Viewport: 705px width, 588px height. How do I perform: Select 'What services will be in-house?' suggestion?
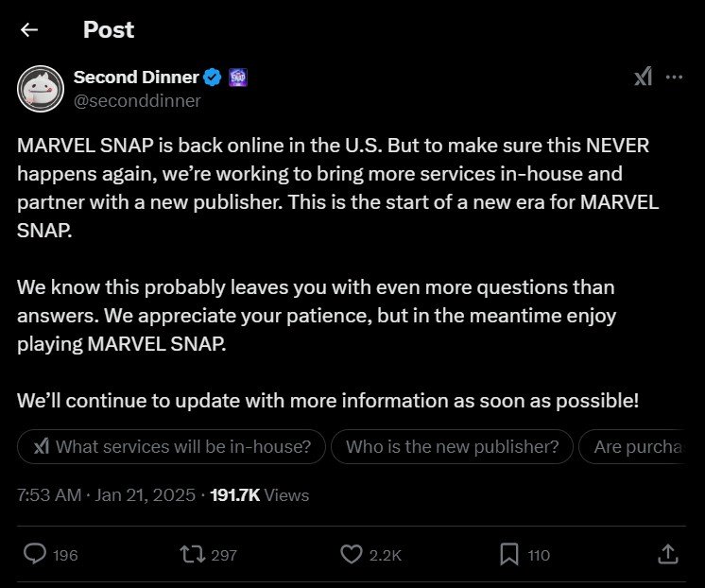click(171, 447)
